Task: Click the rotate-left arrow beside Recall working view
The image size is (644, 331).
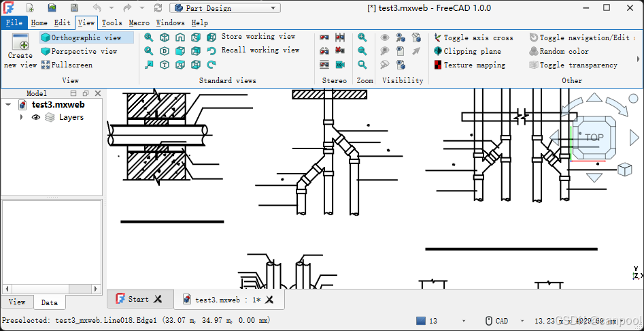Action: coord(211,51)
